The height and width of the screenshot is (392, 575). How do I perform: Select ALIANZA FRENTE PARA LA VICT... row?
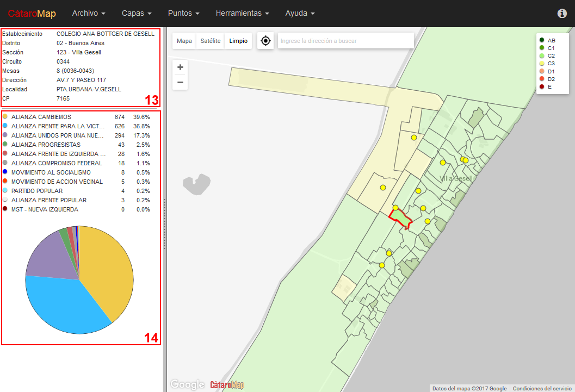[x=77, y=126]
